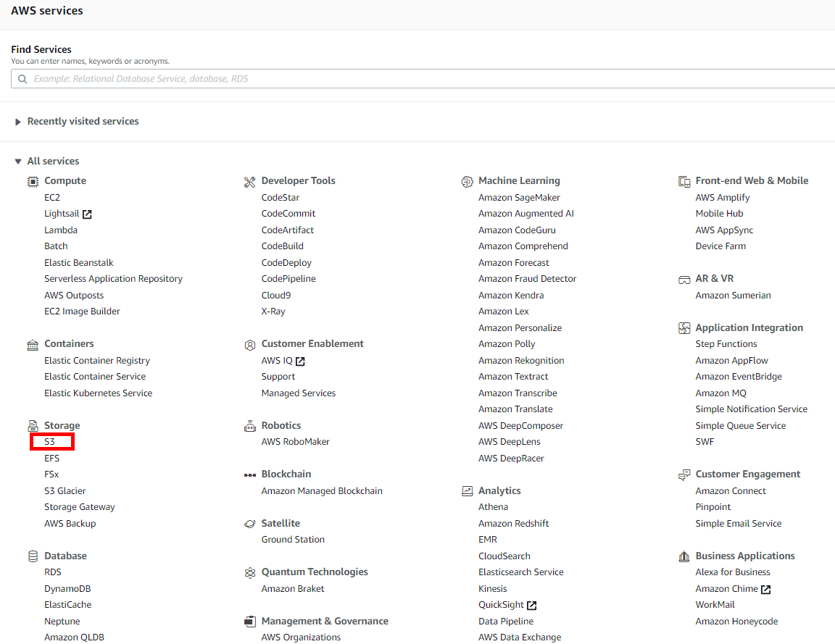
Task: Open the S3 storage service
Action: [49, 442]
